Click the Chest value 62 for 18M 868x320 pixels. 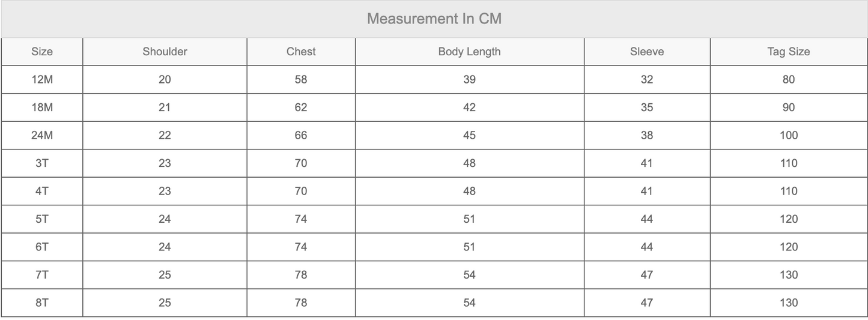pos(301,107)
